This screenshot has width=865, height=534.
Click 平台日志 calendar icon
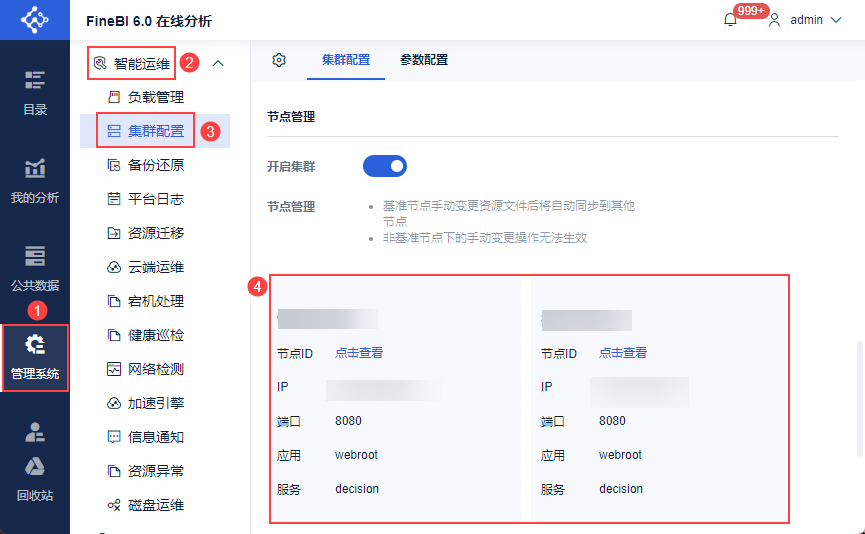[114, 199]
